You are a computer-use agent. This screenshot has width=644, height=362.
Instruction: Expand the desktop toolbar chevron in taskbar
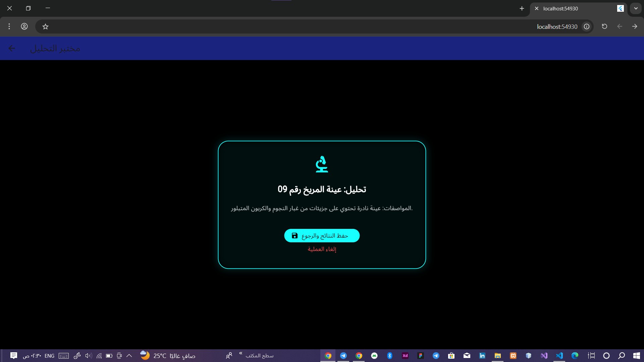click(x=240, y=353)
